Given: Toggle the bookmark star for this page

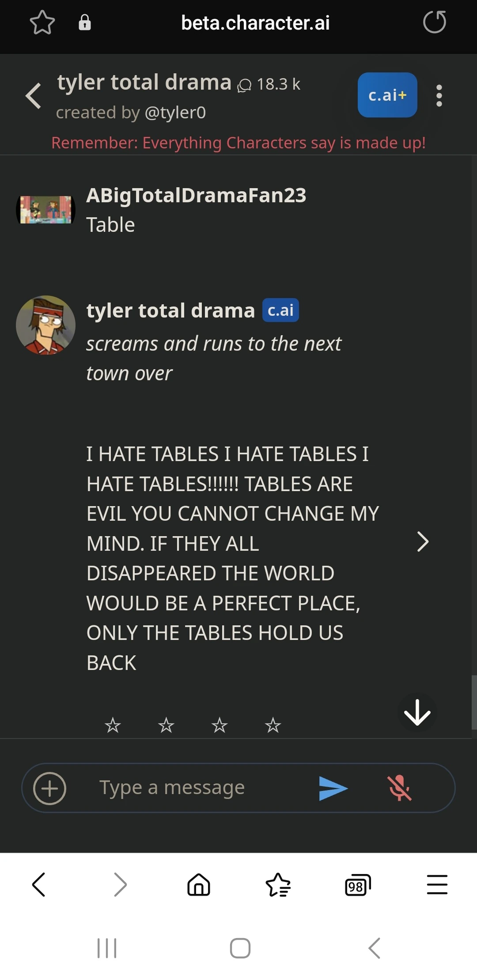Looking at the screenshot, I should (x=42, y=22).
